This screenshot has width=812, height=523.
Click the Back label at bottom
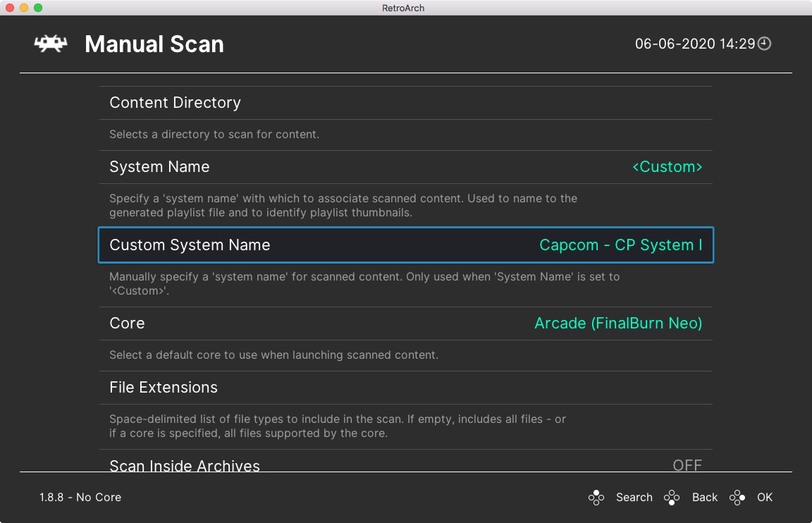705,497
